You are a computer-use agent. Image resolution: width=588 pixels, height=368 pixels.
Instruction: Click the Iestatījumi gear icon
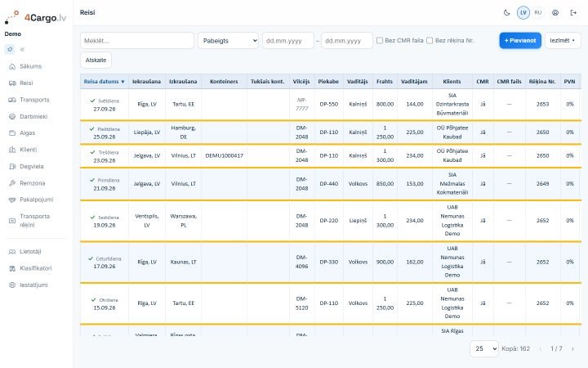(x=12, y=285)
